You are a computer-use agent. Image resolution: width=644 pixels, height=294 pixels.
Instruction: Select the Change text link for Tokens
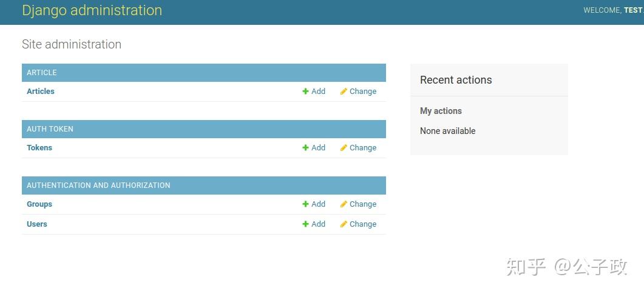[x=363, y=148]
